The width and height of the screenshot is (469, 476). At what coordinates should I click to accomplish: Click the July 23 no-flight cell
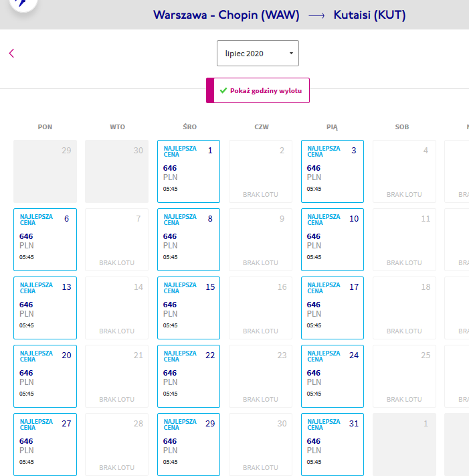pyautogui.click(x=260, y=376)
